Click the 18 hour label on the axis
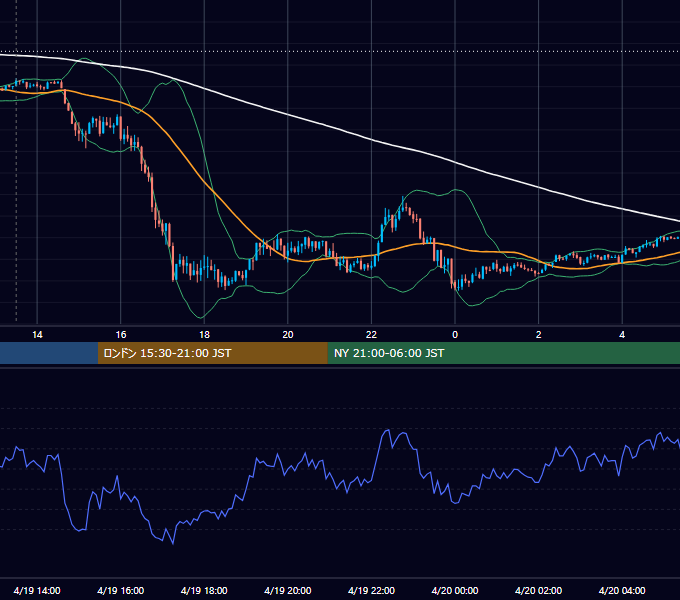680x600 pixels. point(204,335)
